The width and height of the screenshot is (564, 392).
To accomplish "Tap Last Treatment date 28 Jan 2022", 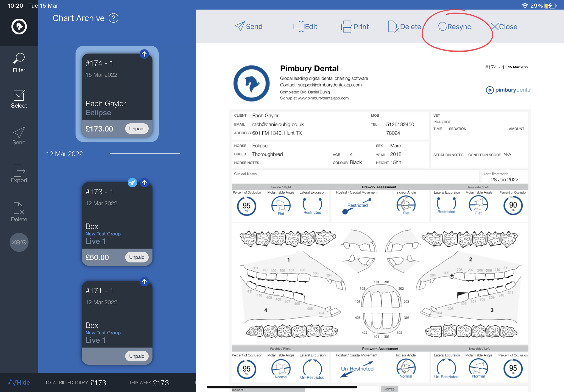I will [504, 180].
